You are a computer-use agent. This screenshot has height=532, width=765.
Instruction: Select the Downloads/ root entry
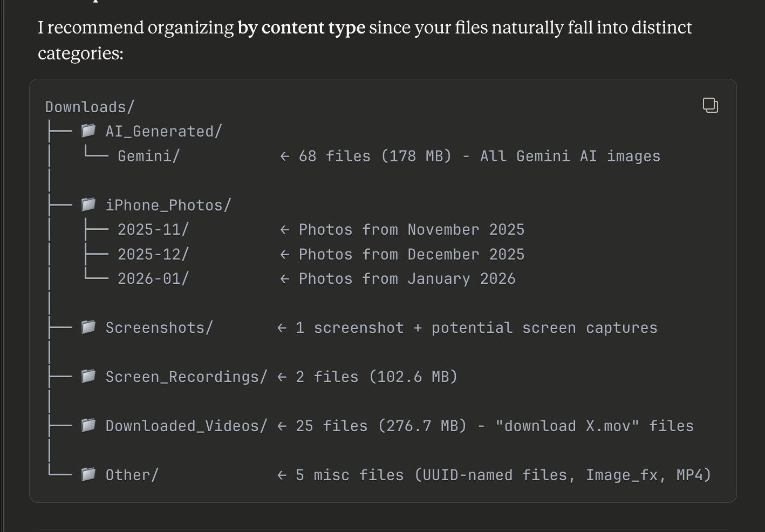(90, 107)
